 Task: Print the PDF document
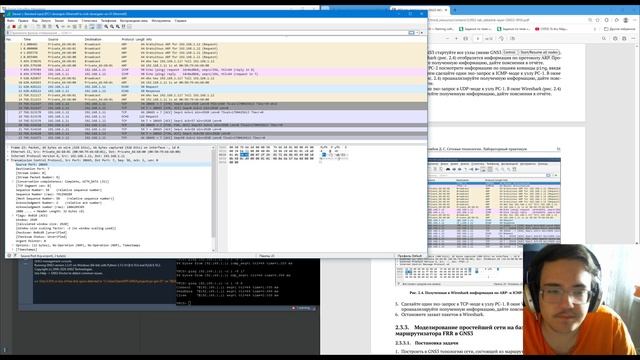615,38
